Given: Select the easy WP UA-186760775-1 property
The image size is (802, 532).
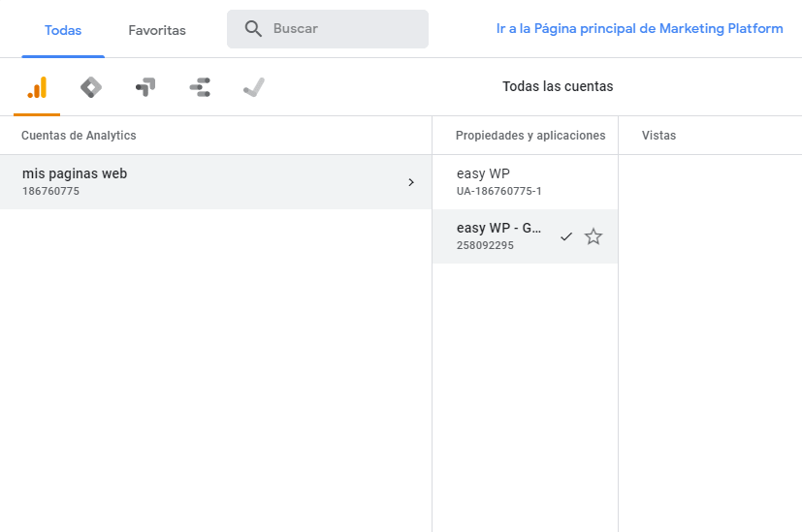Looking at the screenshot, I should click(525, 182).
